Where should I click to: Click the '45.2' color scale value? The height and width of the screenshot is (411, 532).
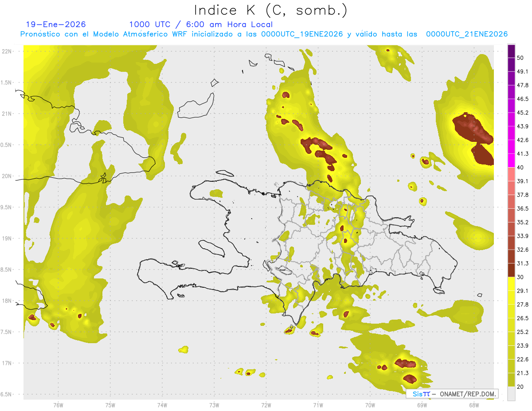click(x=523, y=113)
